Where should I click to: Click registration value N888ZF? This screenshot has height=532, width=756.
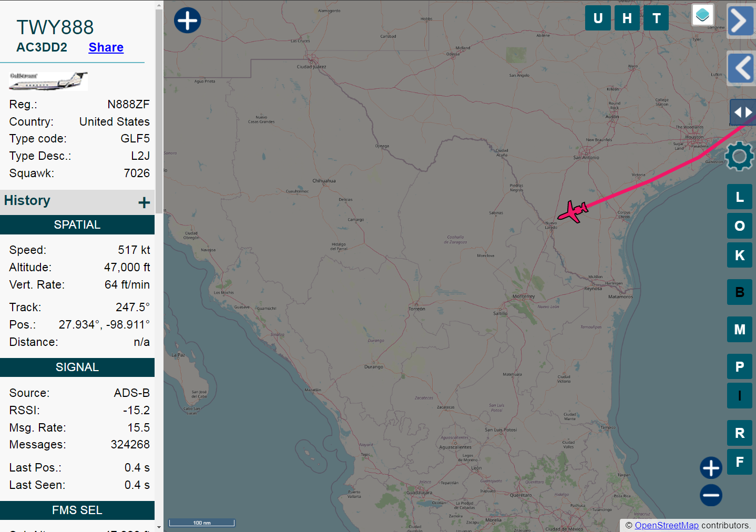coord(128,105)
